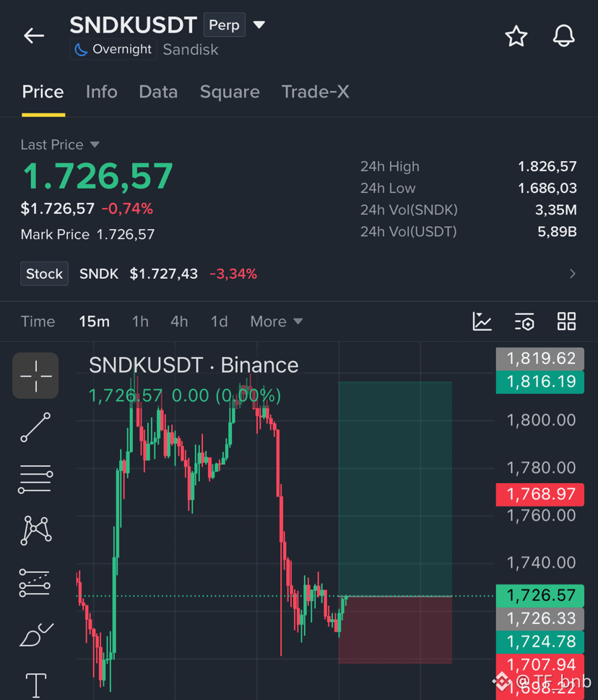Viewport: 598px width, 700px height.
Task: Click the 24h Vol(SNDK) value 3,35M
Action: click(555, 209)
